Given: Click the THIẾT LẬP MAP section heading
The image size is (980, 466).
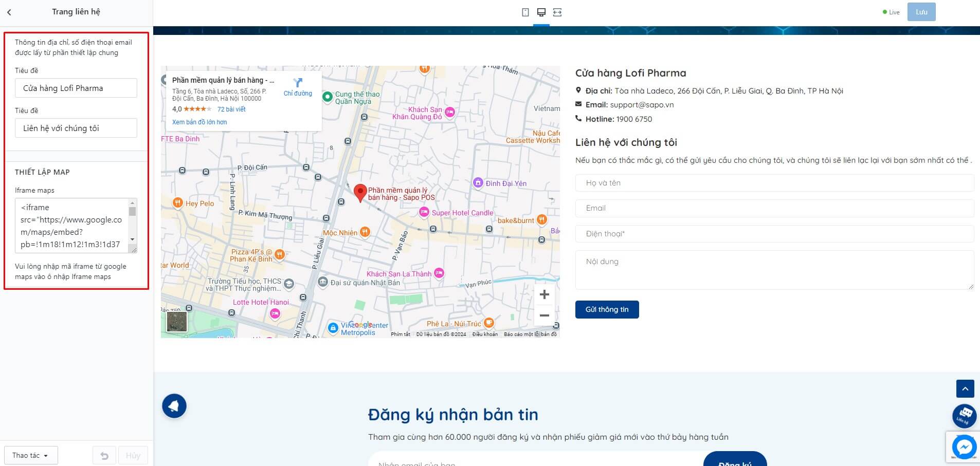Looking at the screenshot, I should 42,172.
